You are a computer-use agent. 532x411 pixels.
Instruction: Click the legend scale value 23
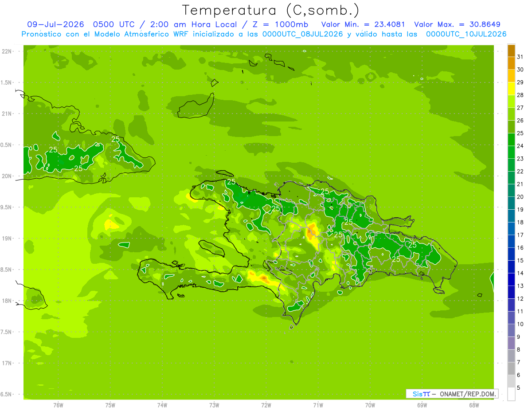click(520, 159)
